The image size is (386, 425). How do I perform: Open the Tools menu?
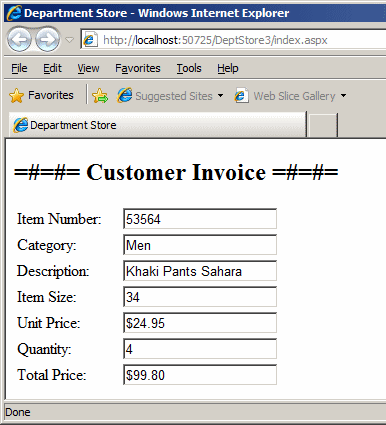click(x=189, y=68)
